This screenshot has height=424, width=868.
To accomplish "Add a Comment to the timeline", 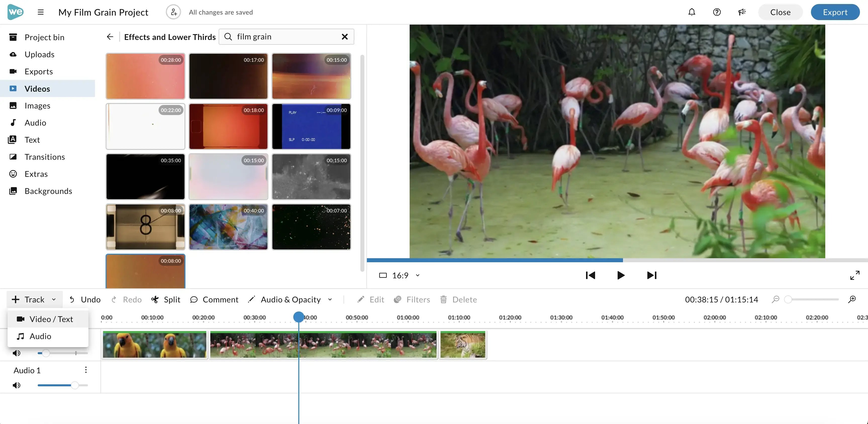I will click(x=214, y=299).
